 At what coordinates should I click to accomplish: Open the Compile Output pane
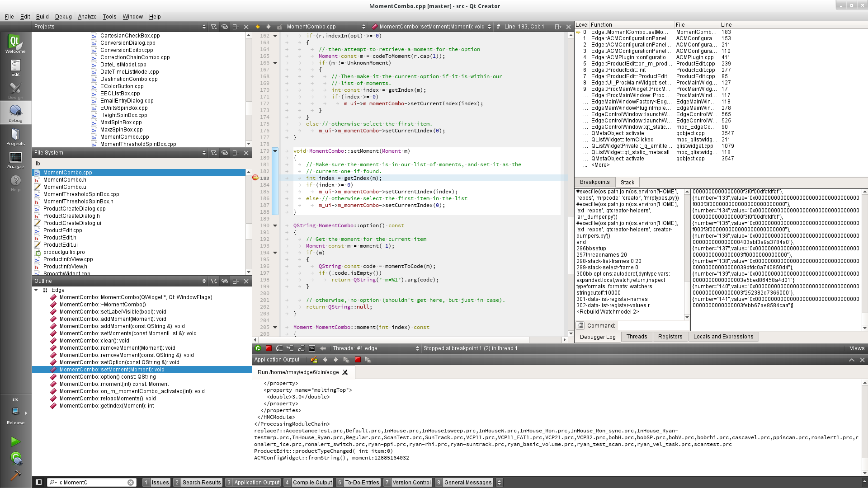[x=312, y=483]
